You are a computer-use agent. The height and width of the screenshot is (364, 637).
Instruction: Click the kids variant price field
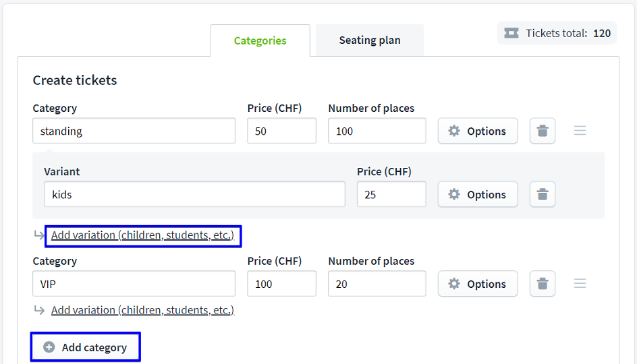(391, 195)
